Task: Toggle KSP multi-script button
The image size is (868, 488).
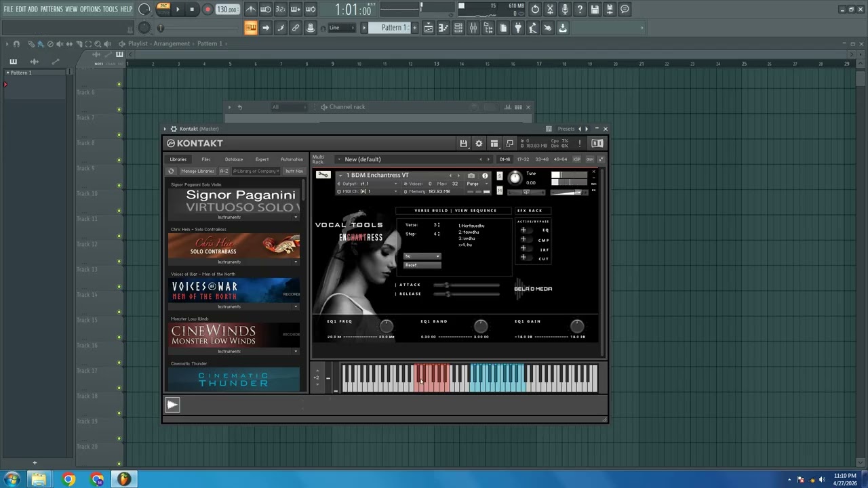Action: point(576,159)
